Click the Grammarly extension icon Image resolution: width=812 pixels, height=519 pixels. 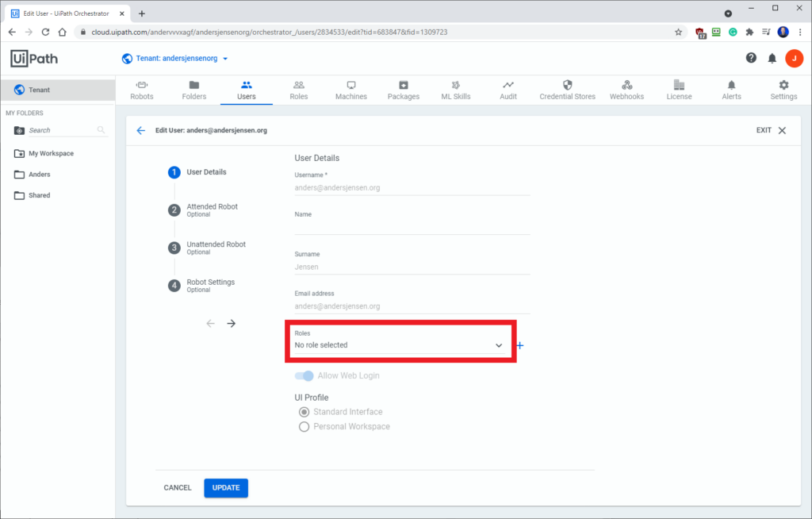(x=733, y=33)
